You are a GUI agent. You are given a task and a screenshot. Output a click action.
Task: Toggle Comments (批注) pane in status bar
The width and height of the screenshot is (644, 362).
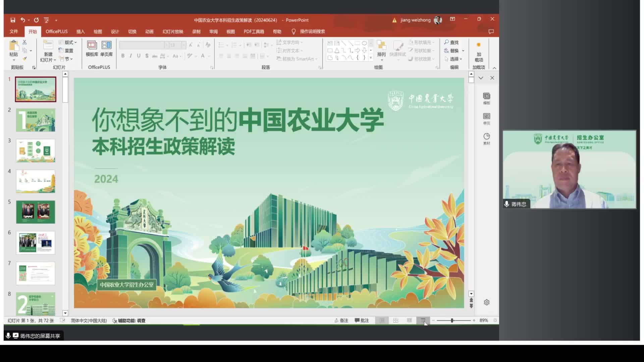point(362,320)
